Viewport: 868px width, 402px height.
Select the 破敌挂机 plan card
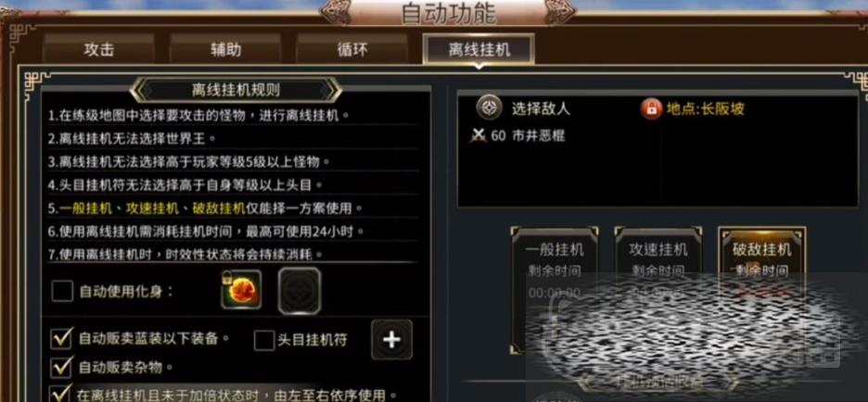[x=761, y=287]
